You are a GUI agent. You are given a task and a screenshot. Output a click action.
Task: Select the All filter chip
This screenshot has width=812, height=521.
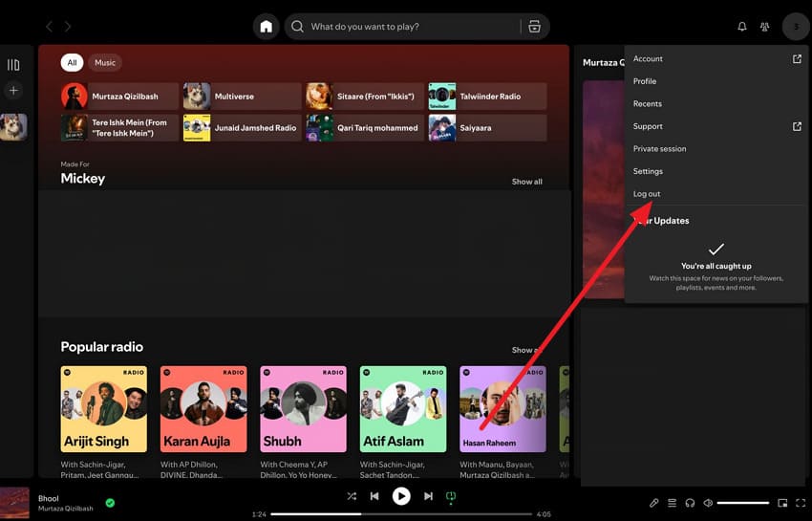(72, 63)
